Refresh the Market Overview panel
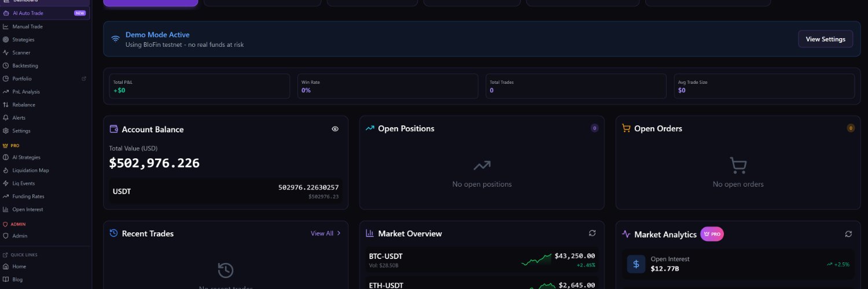Image resolution: width=868 pixels, height=289 pixels. tap(592, 233)
